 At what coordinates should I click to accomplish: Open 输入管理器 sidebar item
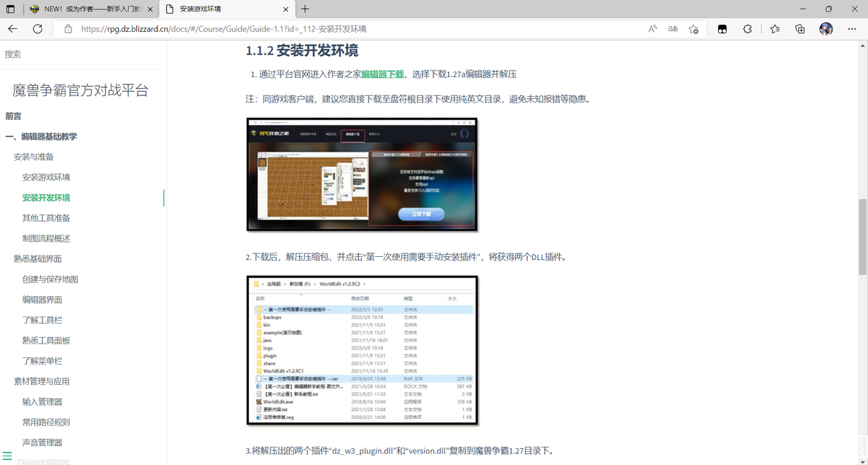coord(42,402)
